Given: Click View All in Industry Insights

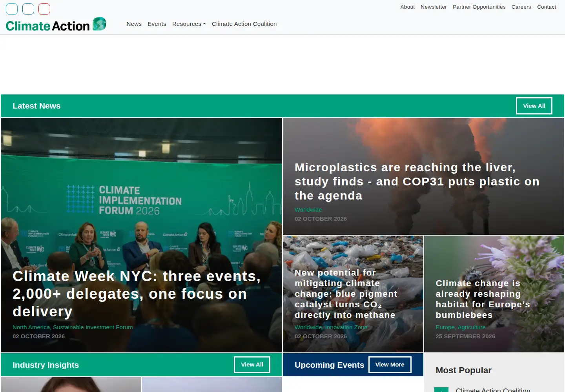Looking at the screenshot, I should pyautogui.click(x=252, y=365).
